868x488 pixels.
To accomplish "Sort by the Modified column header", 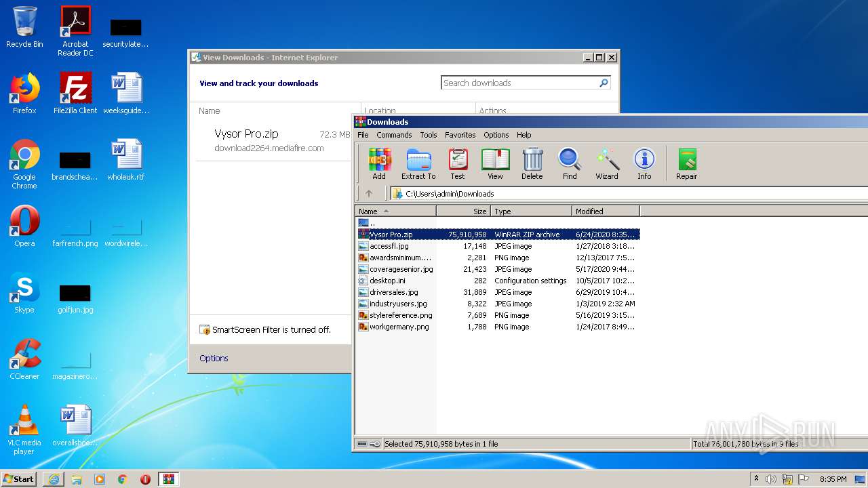I will coord(606,211).
